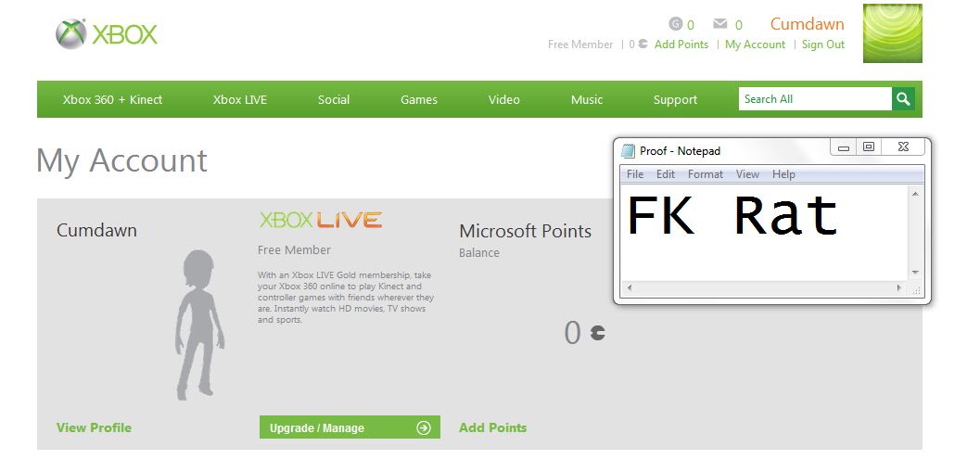Click the My Account header link
Screen dimensions: 980x459
(x=755, y=45)
